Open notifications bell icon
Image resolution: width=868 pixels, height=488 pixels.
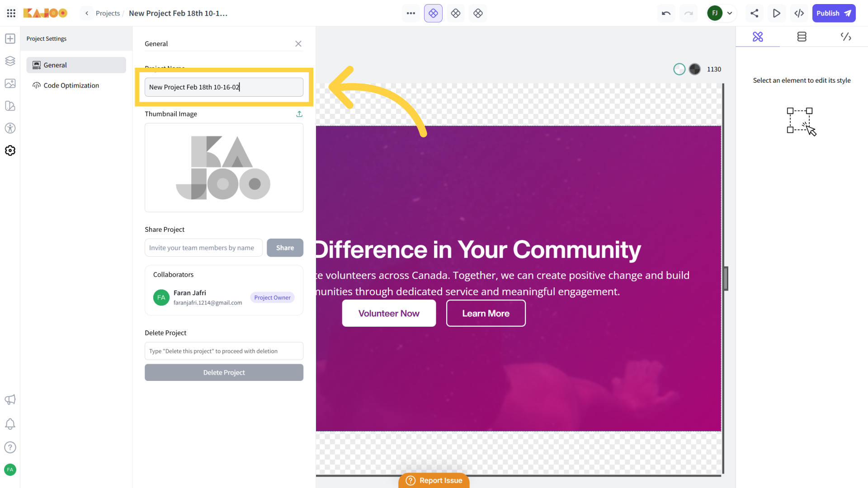click(x=10, y=424)
